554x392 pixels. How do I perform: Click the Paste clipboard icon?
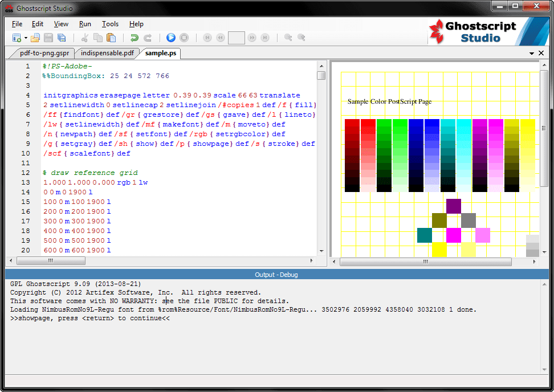pos(111,38)
